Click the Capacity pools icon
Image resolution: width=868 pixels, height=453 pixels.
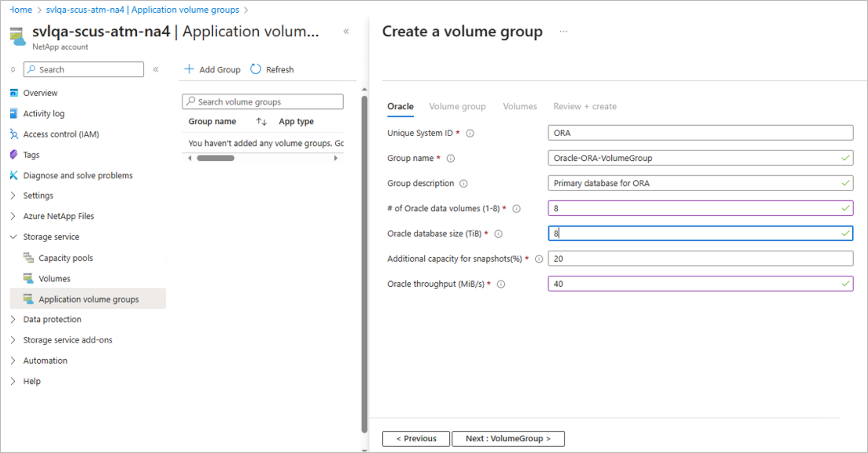(28, 257)
